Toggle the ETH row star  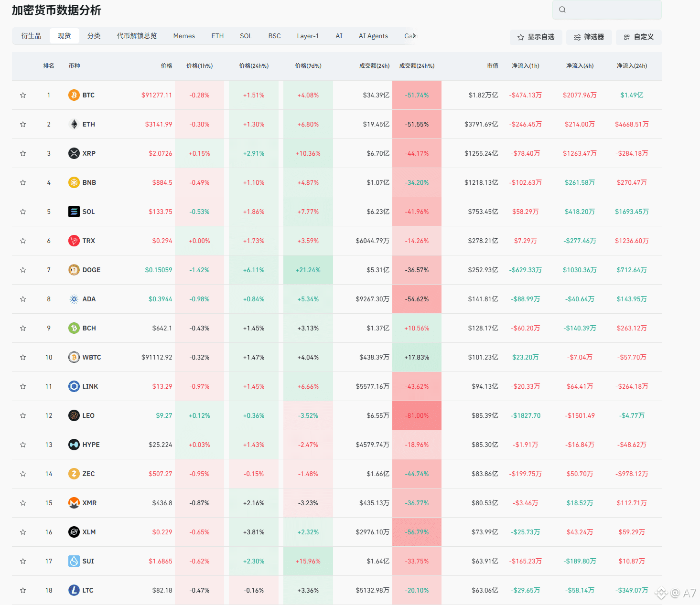point(23,124)
